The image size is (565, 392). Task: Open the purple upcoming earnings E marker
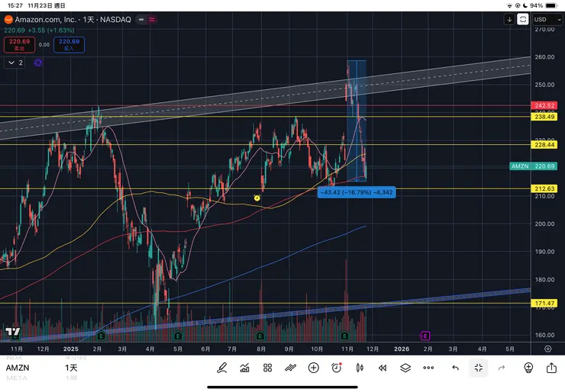(x=425, y=336)
